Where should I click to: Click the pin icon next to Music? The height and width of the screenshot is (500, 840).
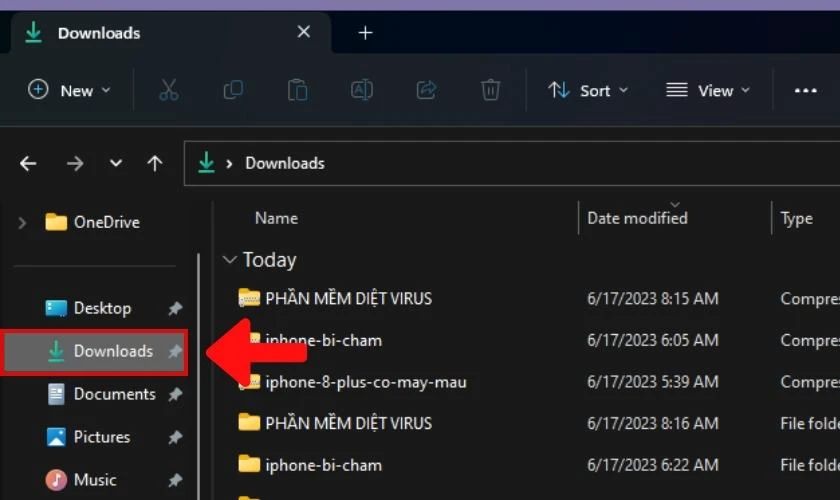175,480
